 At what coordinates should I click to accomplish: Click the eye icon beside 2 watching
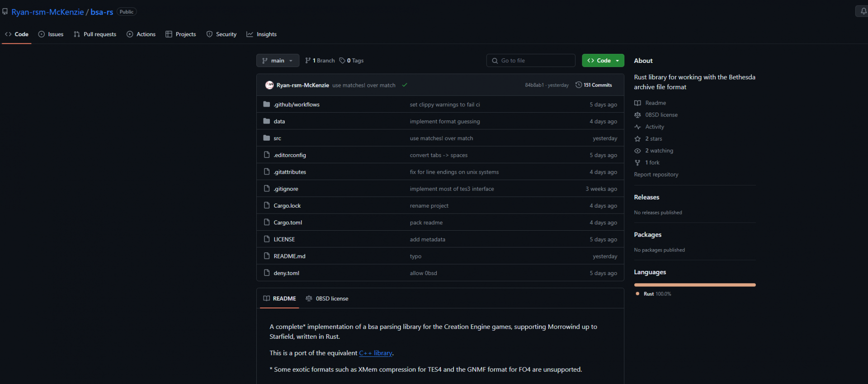pyautogui.click(x=637, y=151)
